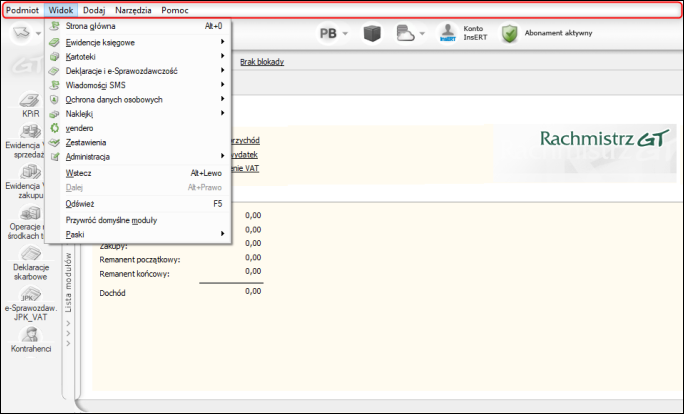Open Deklaracje skarbowe module icon
Viewport: 684px width, 414px height.
[30, 254]
